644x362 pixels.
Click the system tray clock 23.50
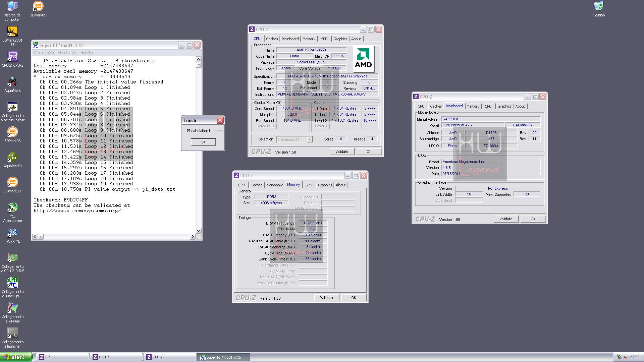tap(635, 357)
